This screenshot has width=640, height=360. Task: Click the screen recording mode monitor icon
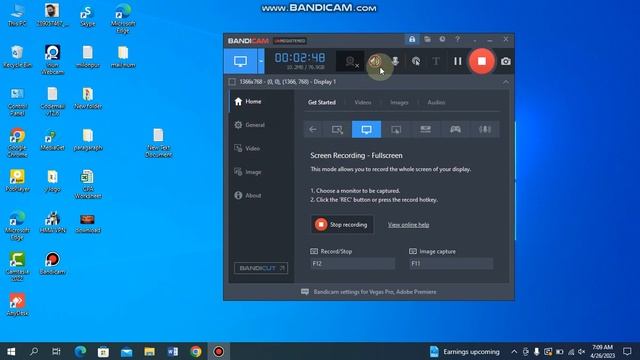coord(240,61)
